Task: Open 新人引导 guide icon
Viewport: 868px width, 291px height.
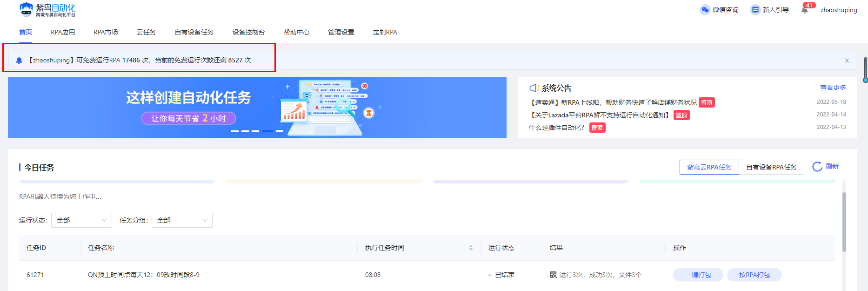Action: [755, 10]
